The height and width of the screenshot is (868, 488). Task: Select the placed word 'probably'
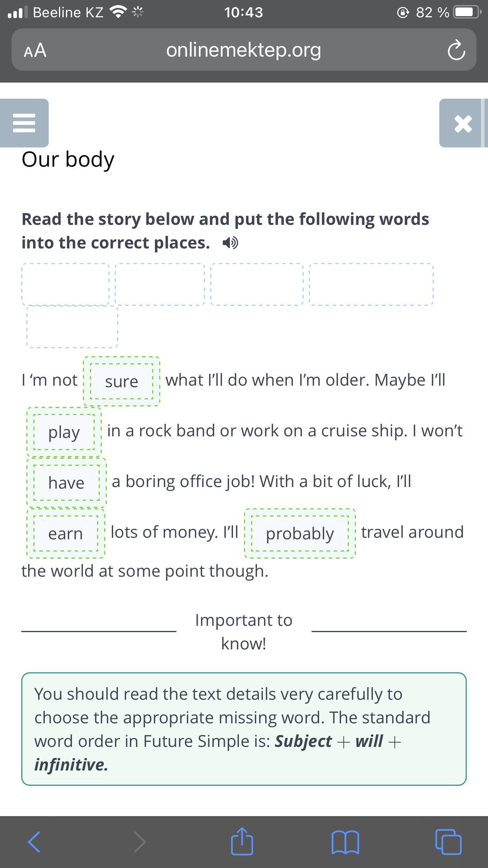(x=300, y=533)
